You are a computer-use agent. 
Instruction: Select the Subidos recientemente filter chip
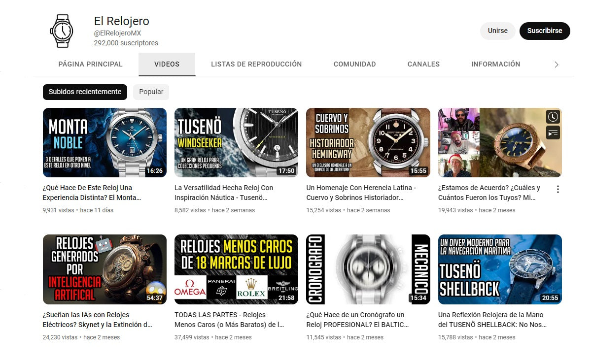(85, 92)
